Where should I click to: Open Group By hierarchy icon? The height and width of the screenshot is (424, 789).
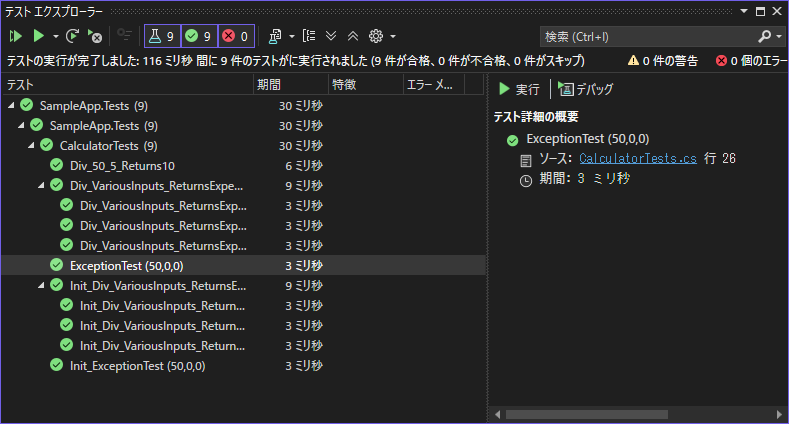pos(309,36)
